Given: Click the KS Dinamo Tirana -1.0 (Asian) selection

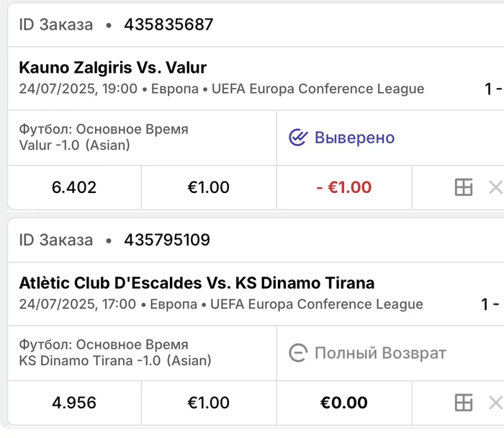Looking at the screenshot, I should coord(115,360).
